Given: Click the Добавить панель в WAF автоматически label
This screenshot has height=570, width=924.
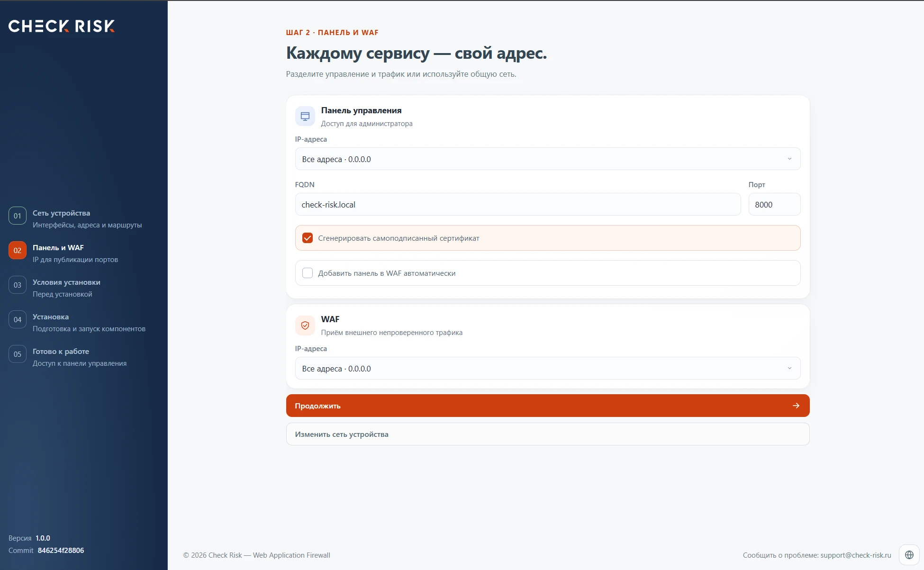Looking at the screenshot, I should (x=387, y=273).
